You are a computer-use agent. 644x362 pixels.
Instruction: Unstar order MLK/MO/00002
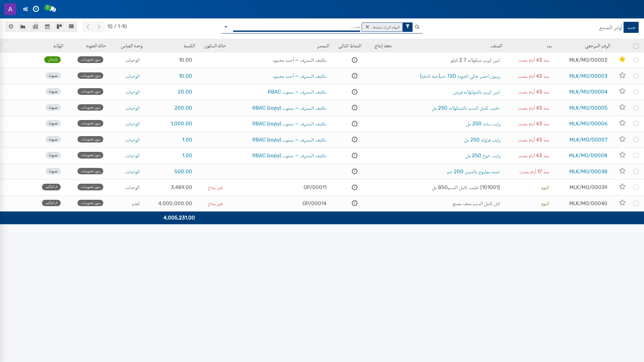pyautogui.click(x=622, y=60)
